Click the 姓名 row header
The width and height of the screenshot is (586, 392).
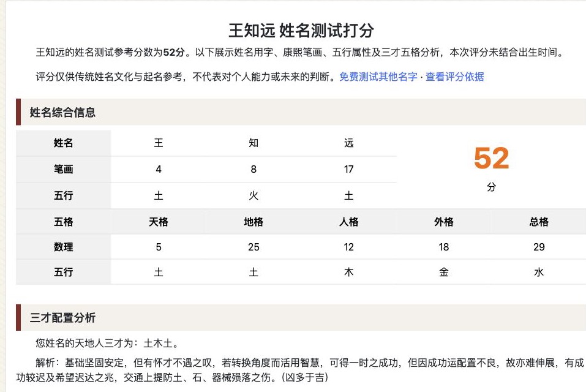pyautogui.click(x=63, y=143)
